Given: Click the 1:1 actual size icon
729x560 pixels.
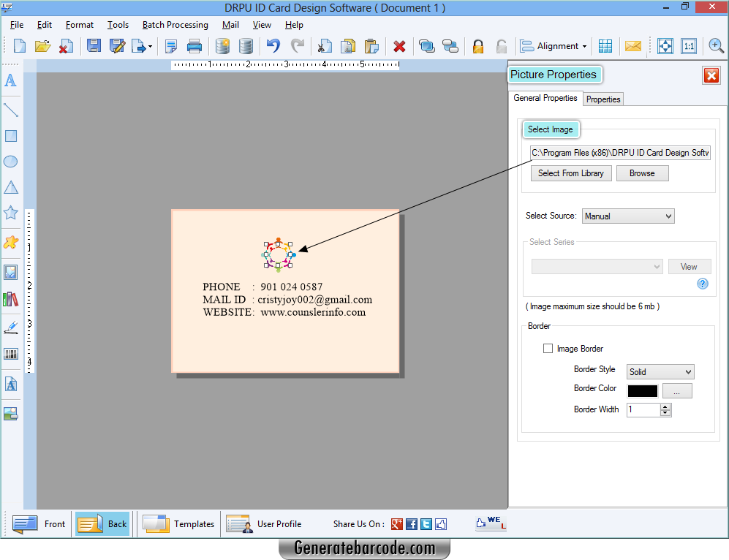Looking at the screenshot, I should (689, 45).
